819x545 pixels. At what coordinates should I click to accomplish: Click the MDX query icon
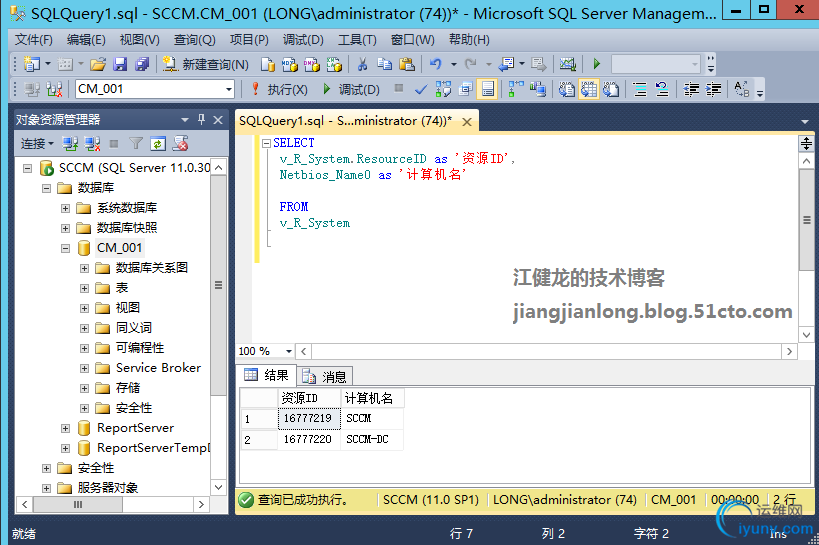pos(289,64)
